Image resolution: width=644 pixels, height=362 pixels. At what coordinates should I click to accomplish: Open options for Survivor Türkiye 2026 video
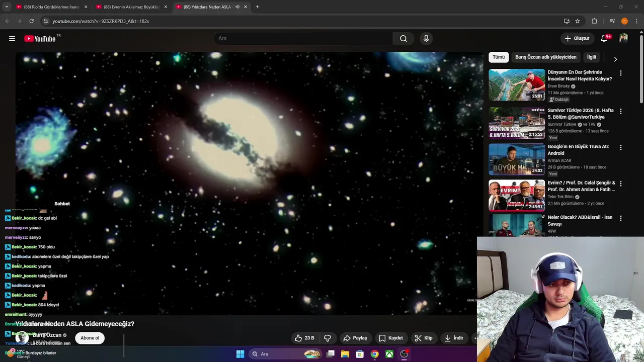tap(620, 111)
